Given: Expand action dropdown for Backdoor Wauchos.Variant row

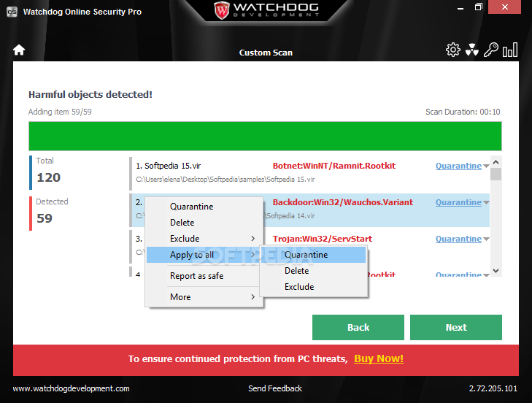Looking at the screenshot, I should coord(486,203).
